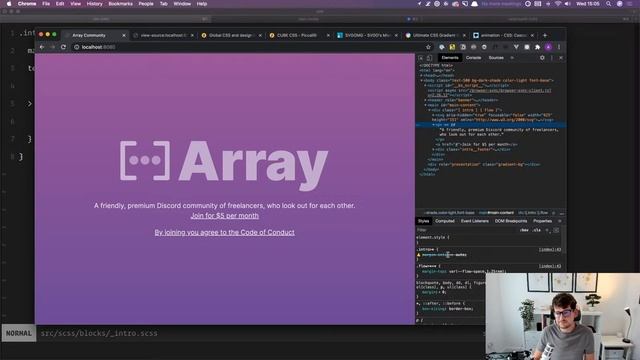Screen dimensions: 640x360
Task: Open the Vue devtools extension icon
Action: 516,47
